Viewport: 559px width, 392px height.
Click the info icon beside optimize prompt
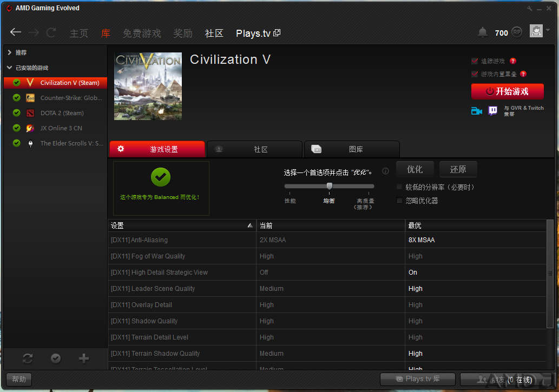[385, 171]
